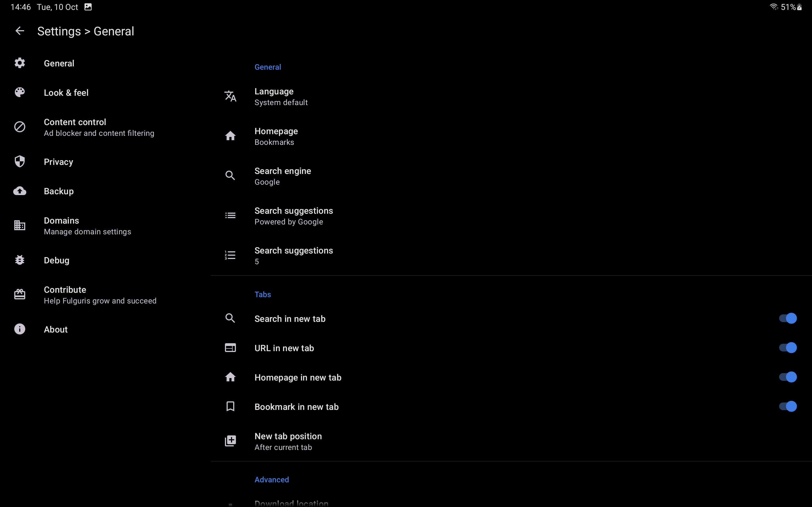Click the Homepage house icon
Viewport: 812px width, 507px height.
point(230,136)
